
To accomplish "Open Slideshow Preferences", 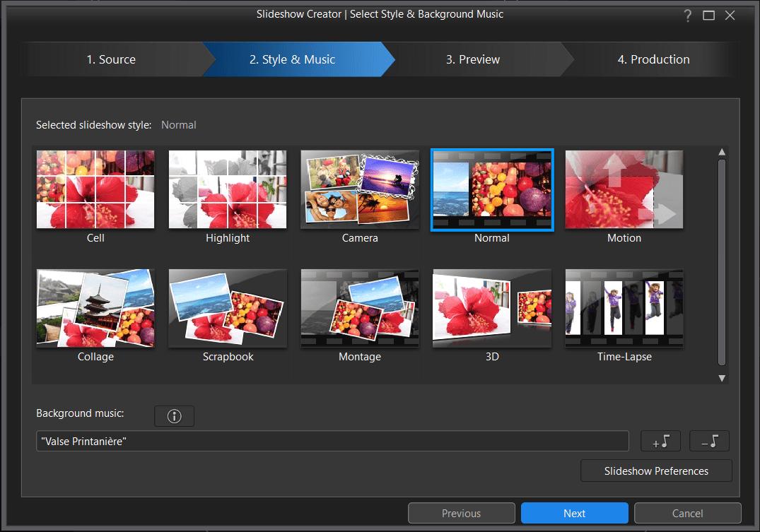I will point(656,471).
